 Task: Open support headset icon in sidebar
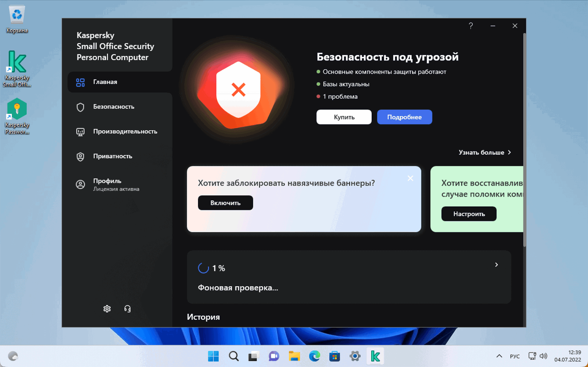pos(127,309)
